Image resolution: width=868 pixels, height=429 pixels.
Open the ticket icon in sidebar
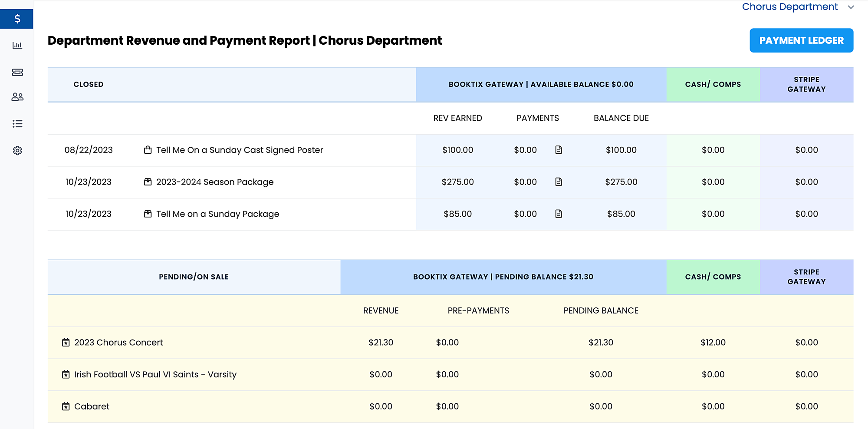(17, 72)
